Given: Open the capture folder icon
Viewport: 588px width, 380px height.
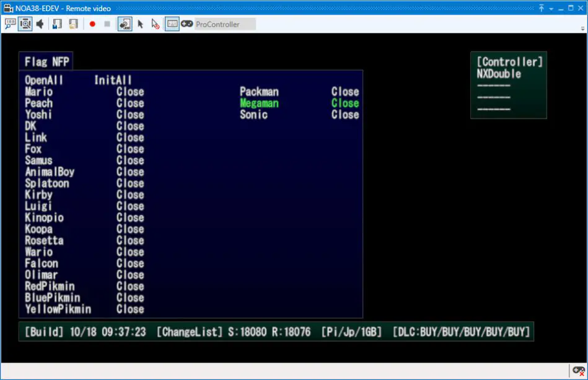Looking at the screenshot, I should [x=73, y=24].
